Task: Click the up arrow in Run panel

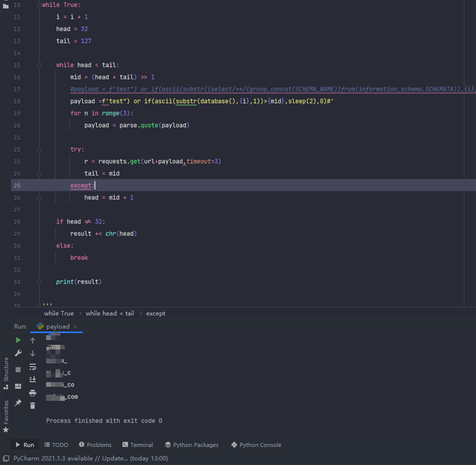Action: (33, 341)
